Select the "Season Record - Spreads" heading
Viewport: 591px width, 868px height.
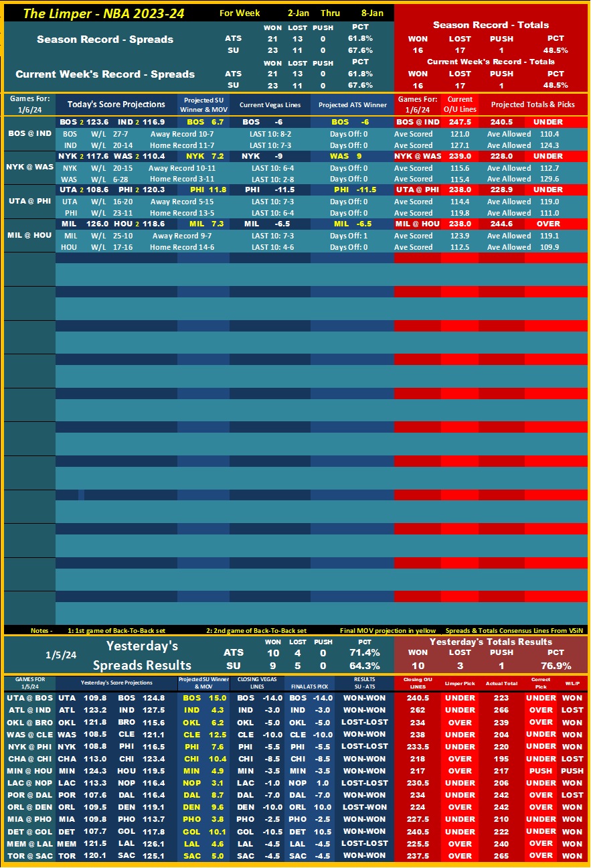(x=105, y=40)
